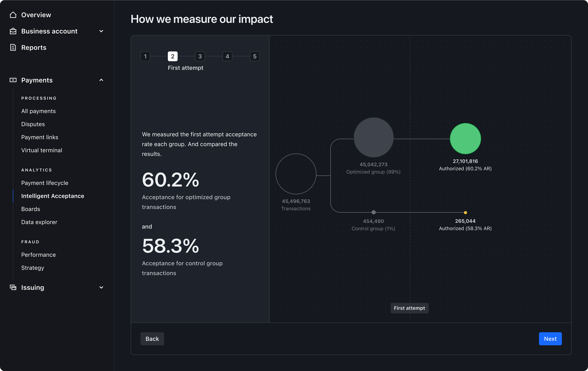The width and height of the screenshot is (588, 371).
Task: Open the Overview page
Action: pyautogui.click(x=36, y=15)
